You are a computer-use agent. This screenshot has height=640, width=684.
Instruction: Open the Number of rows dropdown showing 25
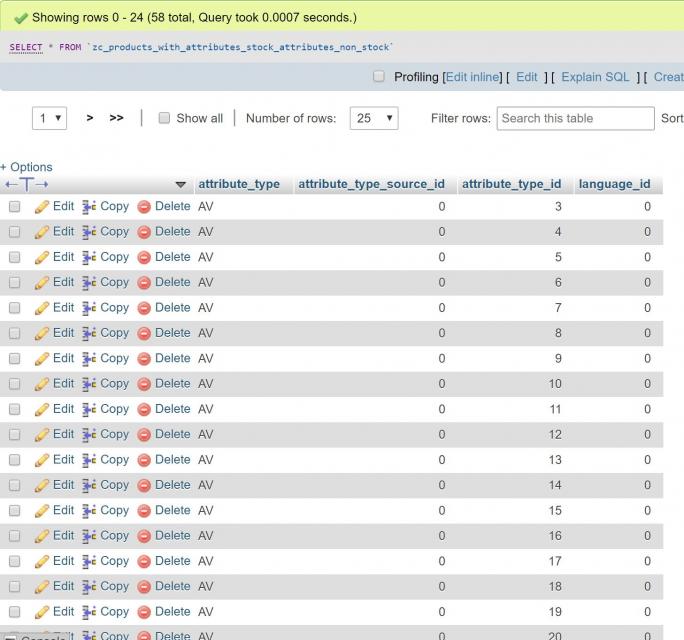click(x=374, y=118)
